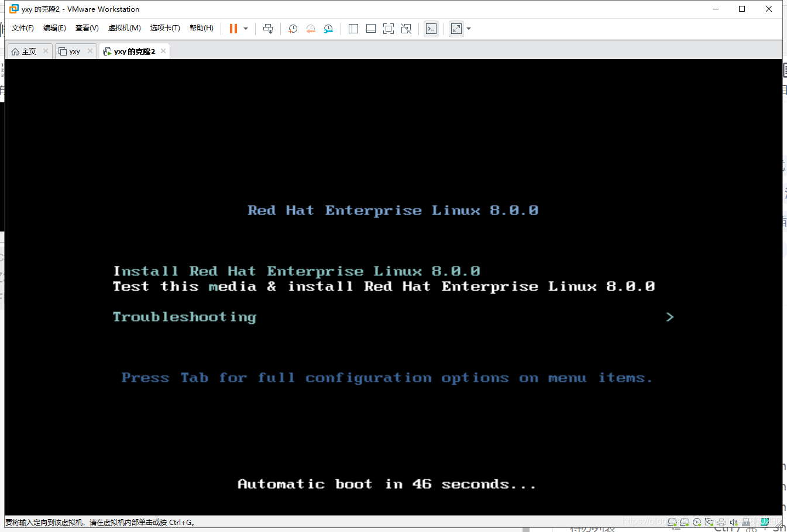Click the CD/DVD drive status icon

click(x=697, y=522)
